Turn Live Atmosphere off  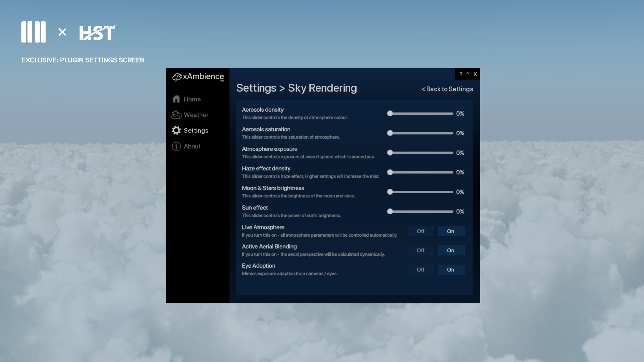(420, 231)
